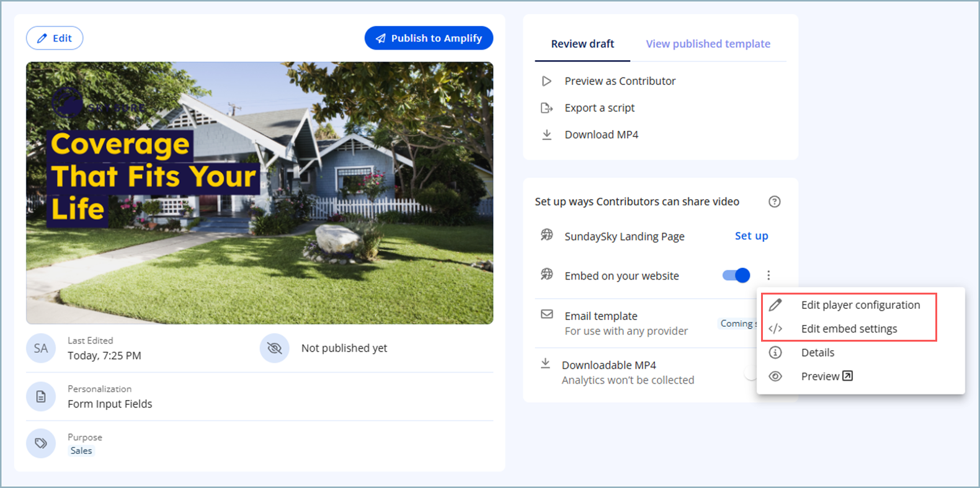980x488 pixels.
Task: Click Set up link for Landing Page
Action: pyautogui.click(x=751, y=236)
